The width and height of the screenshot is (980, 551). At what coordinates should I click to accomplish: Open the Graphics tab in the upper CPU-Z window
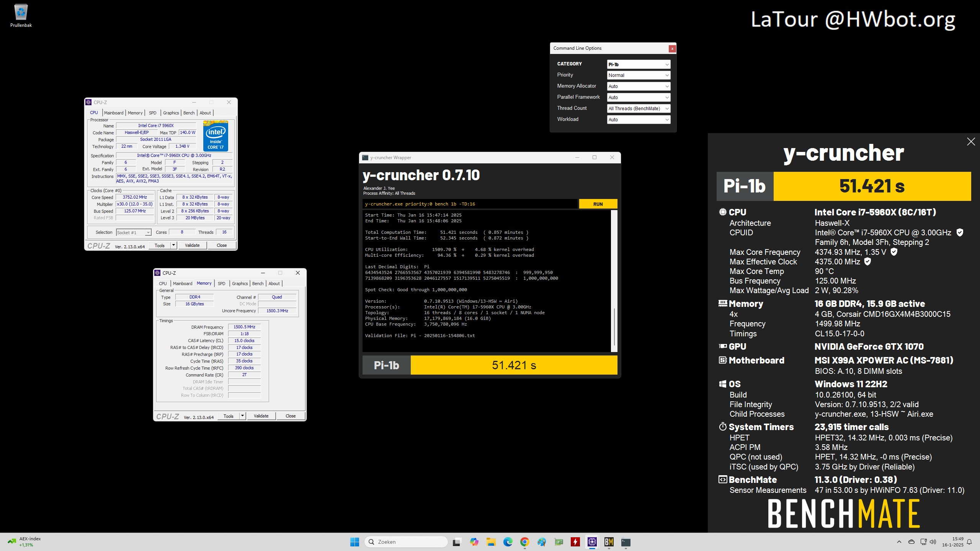(x=171, y=113)
